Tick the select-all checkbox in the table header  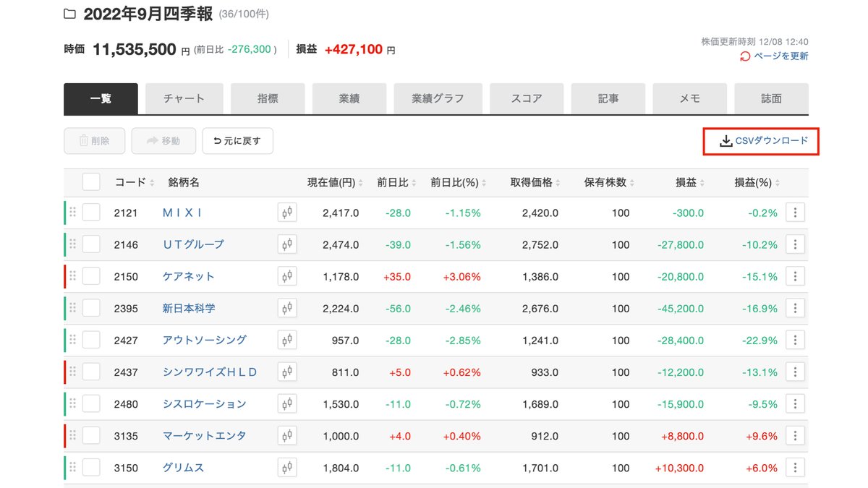point(91,182)
